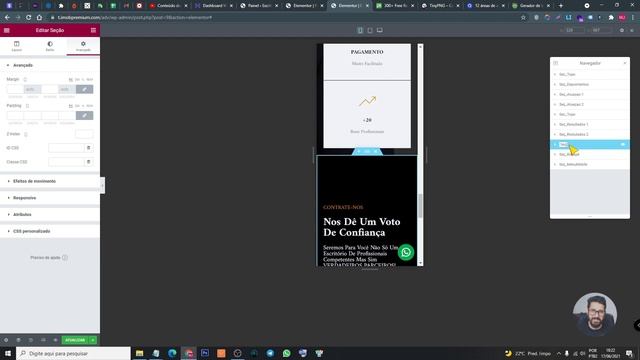Click the WhatsApp floating button
The image size is (640, 360).
[x=406, y=252]
